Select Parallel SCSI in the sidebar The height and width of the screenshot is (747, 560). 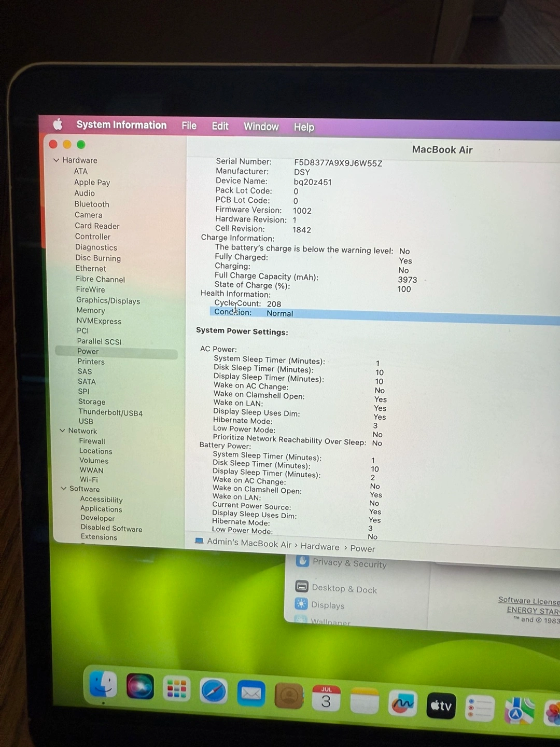coord(100,341)
